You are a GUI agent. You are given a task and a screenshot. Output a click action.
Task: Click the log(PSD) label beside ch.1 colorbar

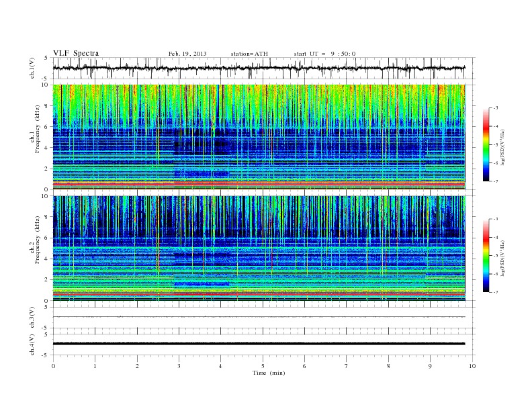point(502,147)
